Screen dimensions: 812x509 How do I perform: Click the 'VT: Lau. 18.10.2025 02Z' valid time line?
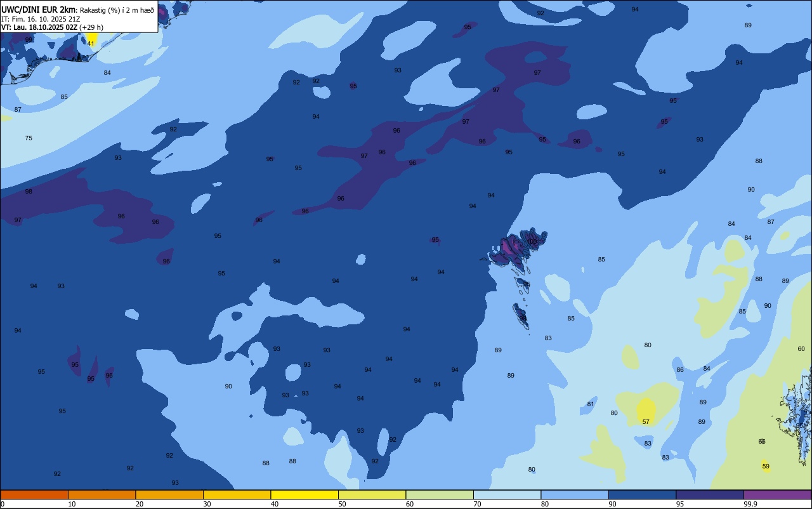coord(39,27)
